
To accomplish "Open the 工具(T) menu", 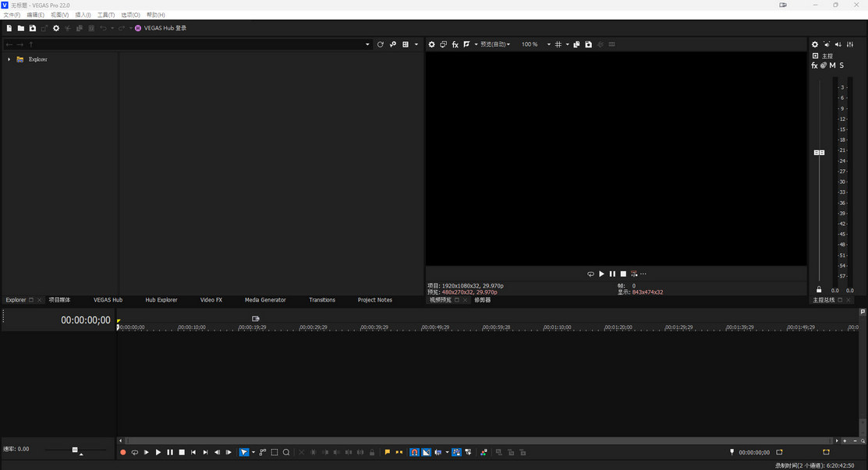I will point(105,15).
